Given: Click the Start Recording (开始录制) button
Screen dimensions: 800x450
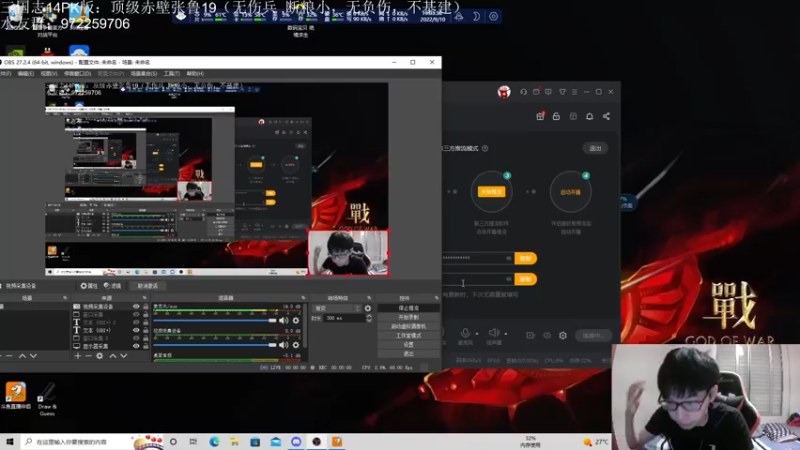Looking at the screenshot, I should [x=408, y=317].
